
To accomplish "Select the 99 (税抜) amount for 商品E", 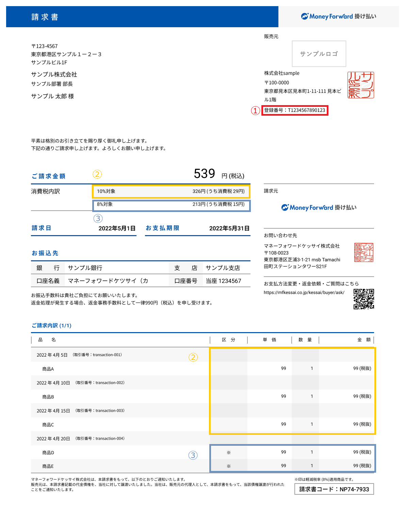I will click(x=362, y=466).
